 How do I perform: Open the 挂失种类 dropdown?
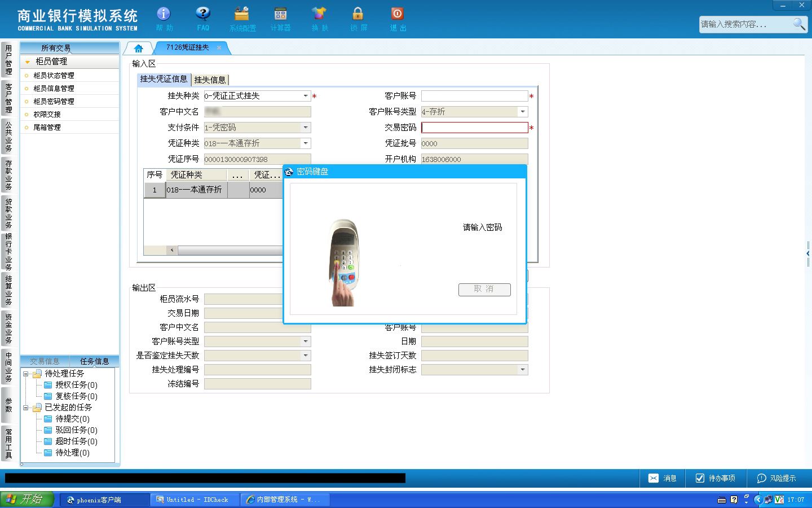[x=306, y=96]
